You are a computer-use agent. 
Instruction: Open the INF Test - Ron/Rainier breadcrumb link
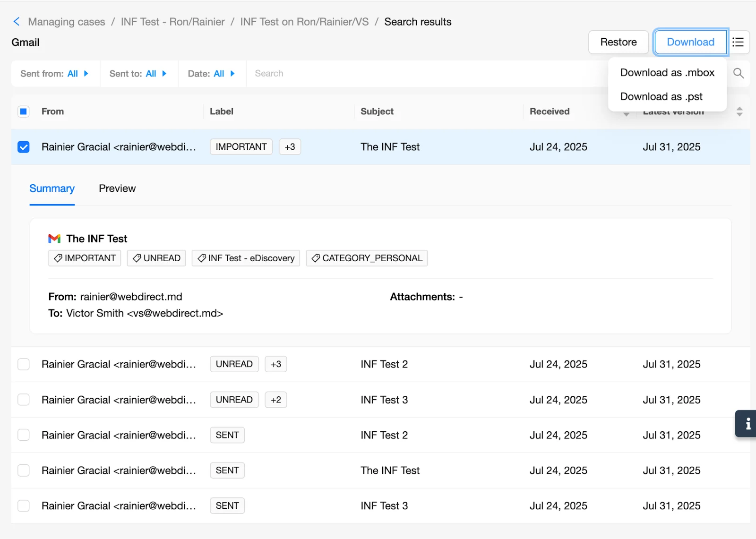pos(172,21)
